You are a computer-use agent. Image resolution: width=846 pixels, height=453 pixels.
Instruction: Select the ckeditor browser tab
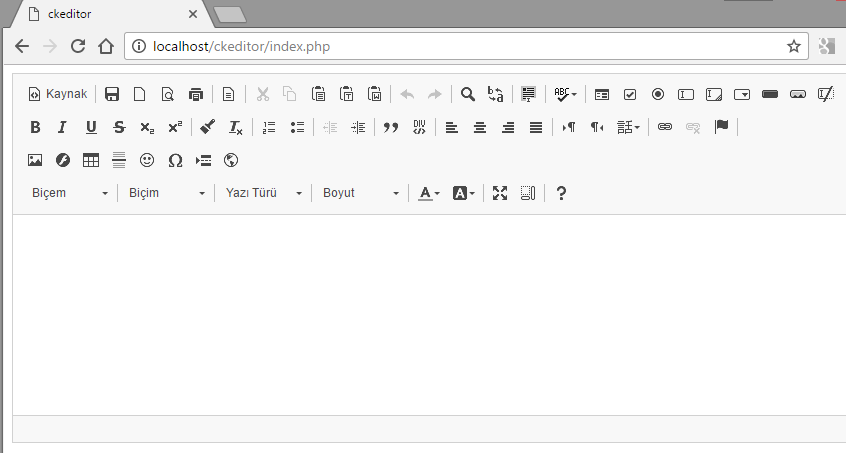(105, 14)
